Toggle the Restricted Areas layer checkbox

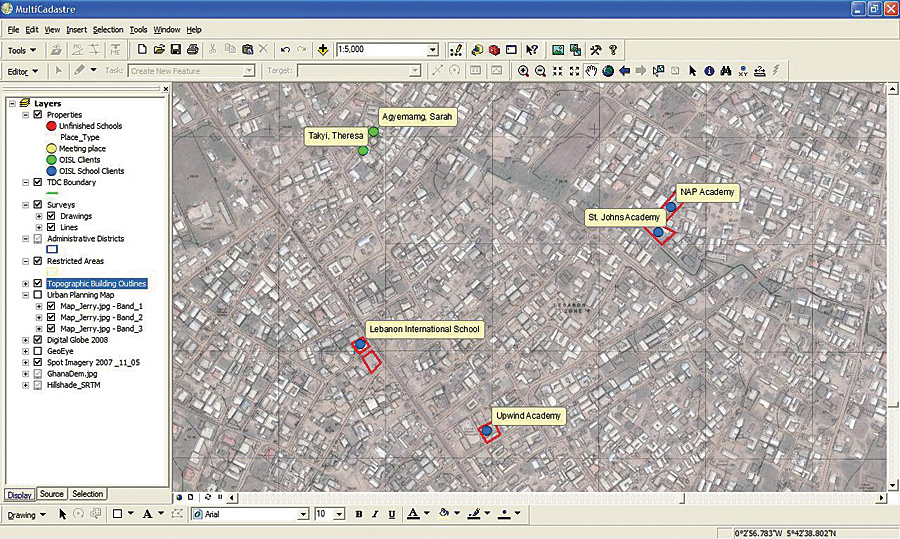pyautogui.click(x=38, y=261)
